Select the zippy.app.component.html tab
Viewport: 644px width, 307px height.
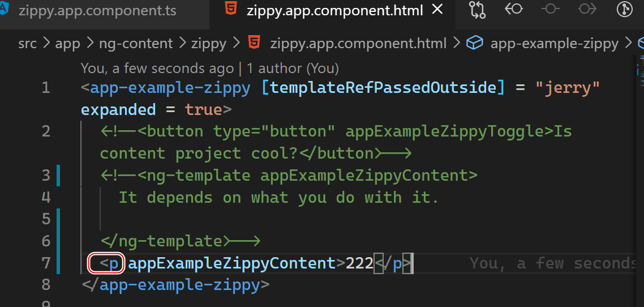pyautogui.click(x=335, y=11)
